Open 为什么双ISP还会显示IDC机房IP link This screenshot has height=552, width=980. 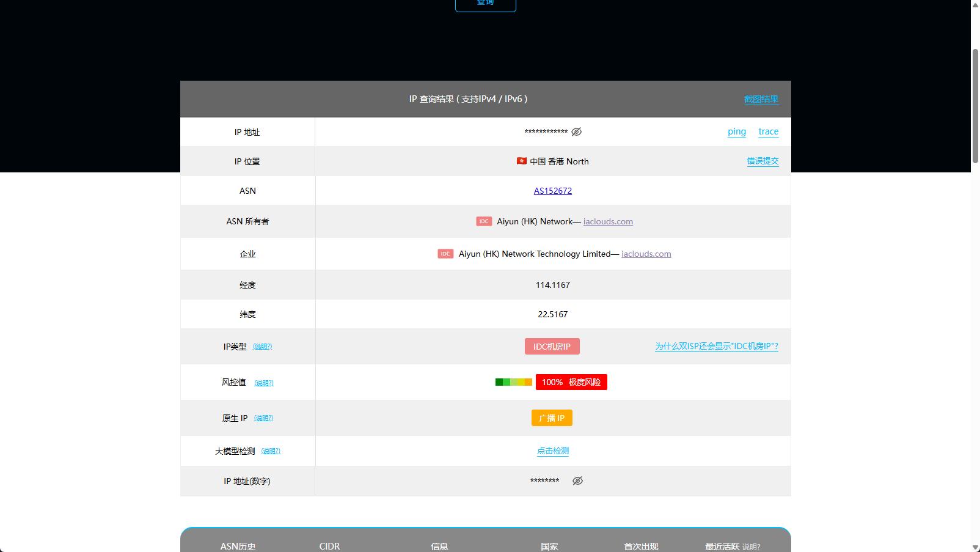[717, 346]
